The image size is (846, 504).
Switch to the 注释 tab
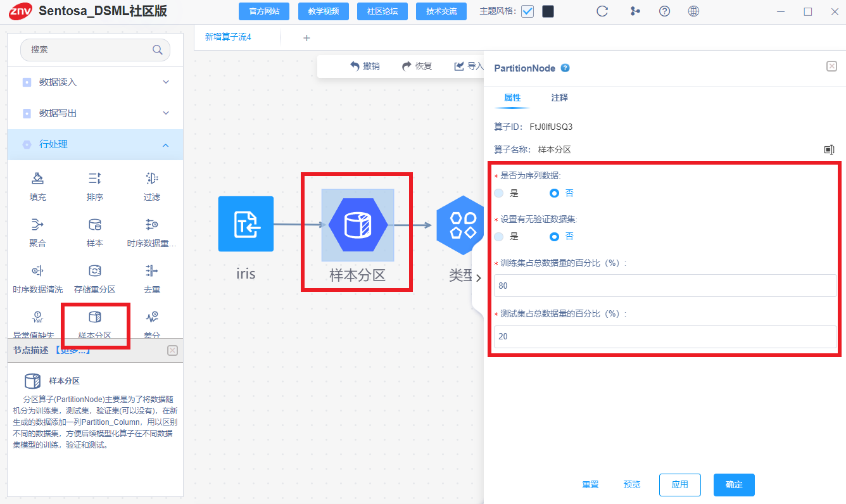click(559, 98)
